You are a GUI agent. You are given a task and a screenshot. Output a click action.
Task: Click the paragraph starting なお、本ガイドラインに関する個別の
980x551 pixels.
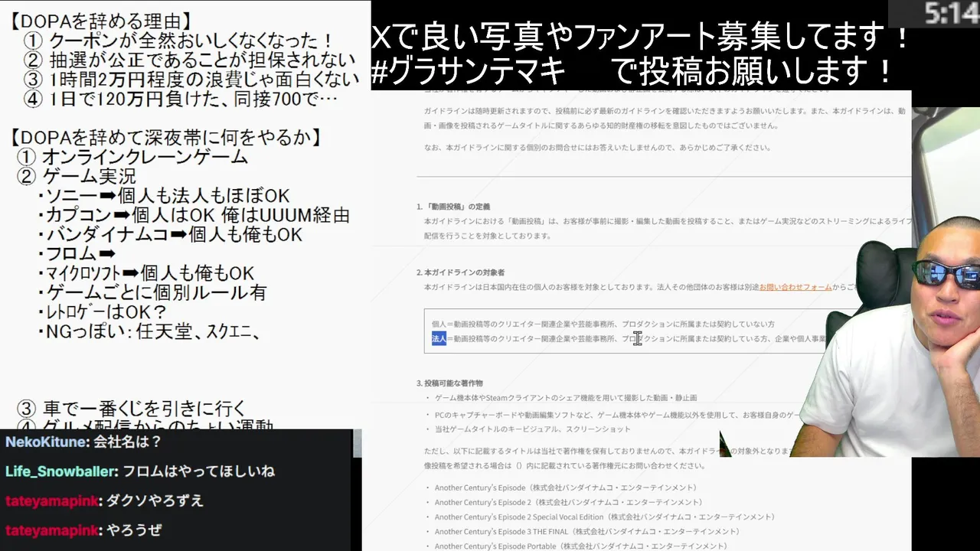pos(598,148)
